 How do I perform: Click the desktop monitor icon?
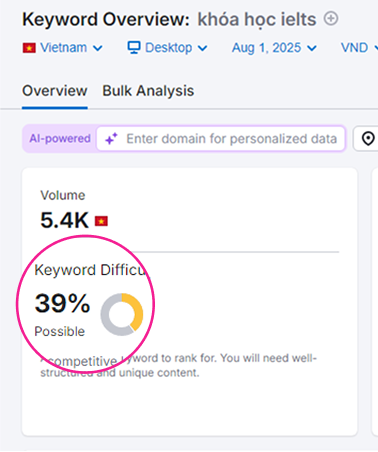coord(134,48)
